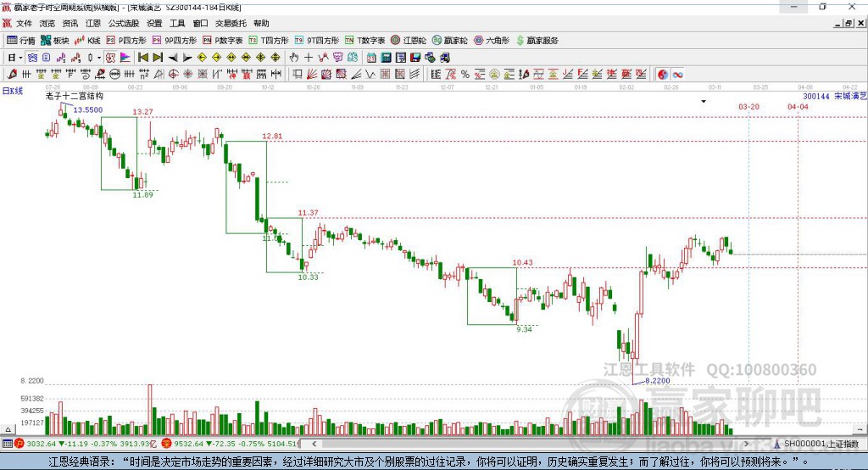868x470 pixels.
Task: Click the black right arrow icon
Action: (x=187, y=58)
